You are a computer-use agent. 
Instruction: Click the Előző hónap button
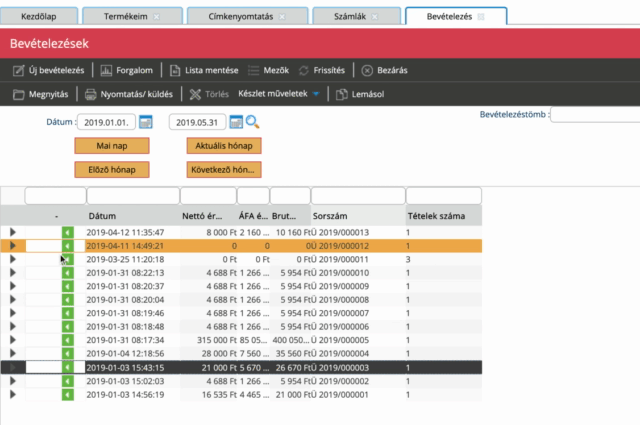(x=112, y=170)
